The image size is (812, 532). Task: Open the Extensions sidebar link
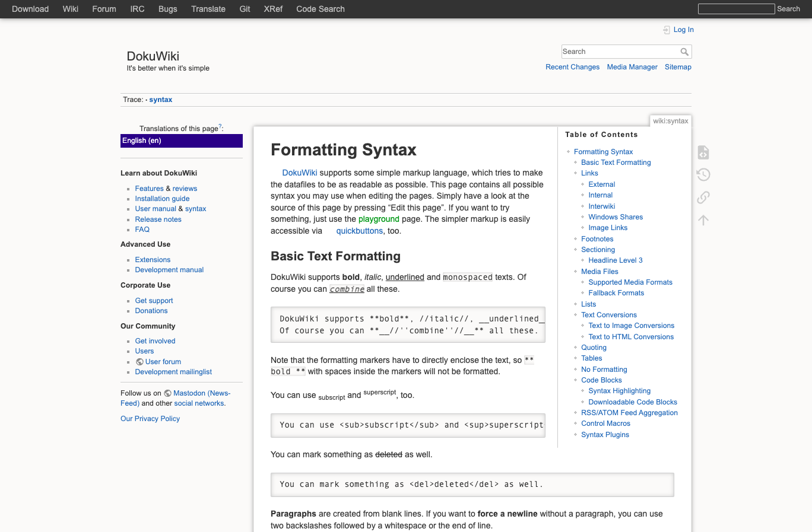tap(153, 260)
